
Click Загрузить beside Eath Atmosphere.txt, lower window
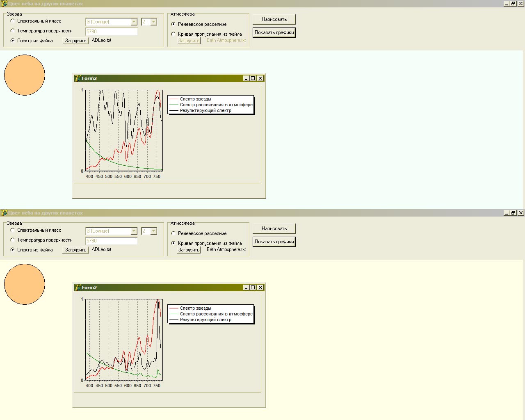(x=189, y=250)
